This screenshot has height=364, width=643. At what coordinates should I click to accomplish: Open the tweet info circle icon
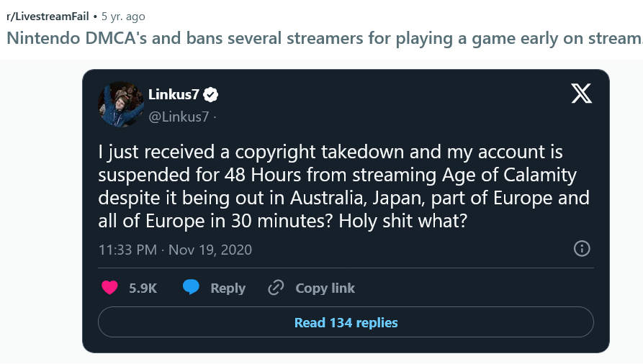(x=581, y=249)
